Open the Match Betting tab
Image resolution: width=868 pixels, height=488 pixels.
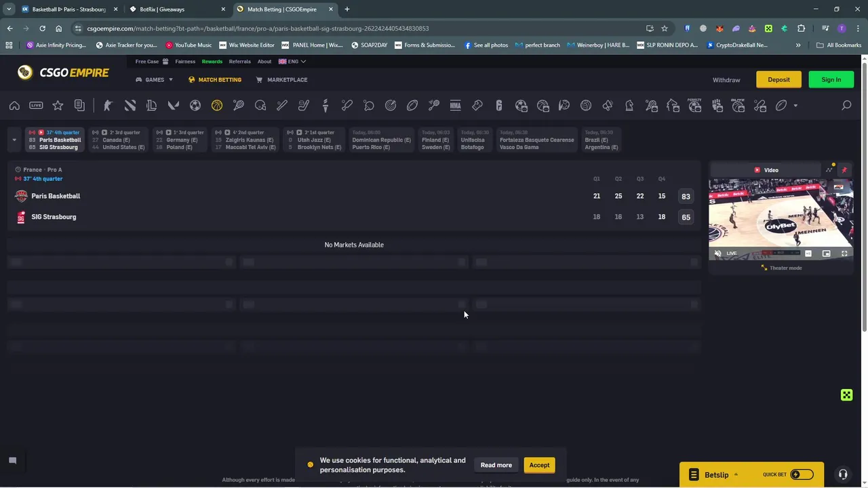[215, 80]
